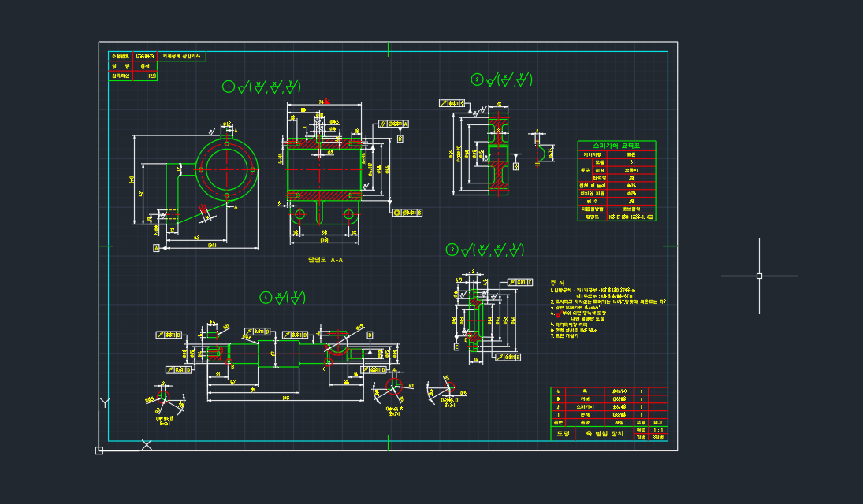Click the '단면도 A-A' section label
This screenshot has height=504, width=863.
[x=325, y=260]
